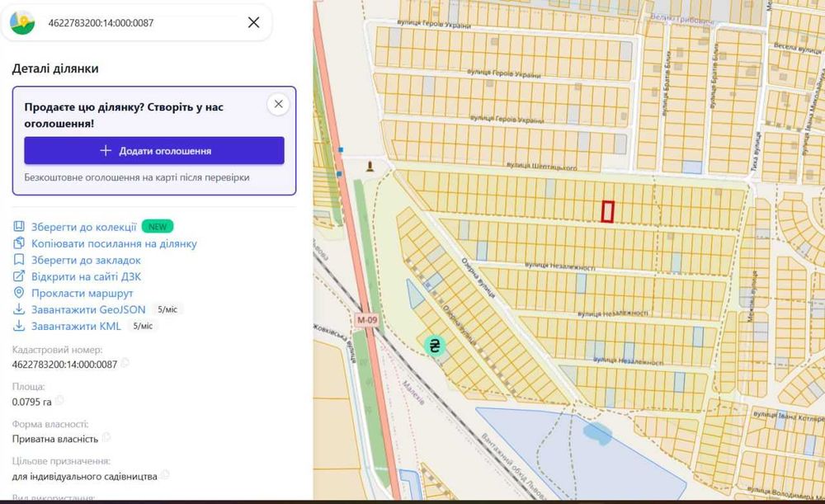Click the location pin icon for 'Прокласти маршрут'
Viewport: 825px width, 504px height.
coord(19,293)
